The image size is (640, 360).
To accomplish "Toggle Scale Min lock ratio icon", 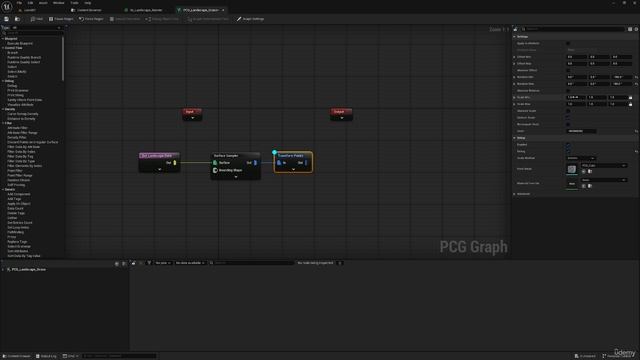I will click(x=631, y=97).
